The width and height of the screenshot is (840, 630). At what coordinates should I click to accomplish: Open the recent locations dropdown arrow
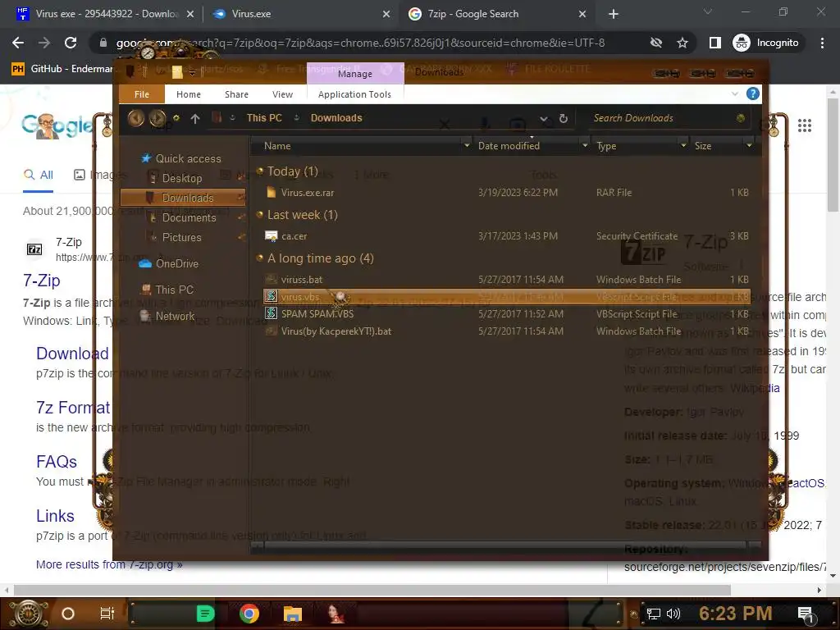pyautogui.click(x=176, y=118)
